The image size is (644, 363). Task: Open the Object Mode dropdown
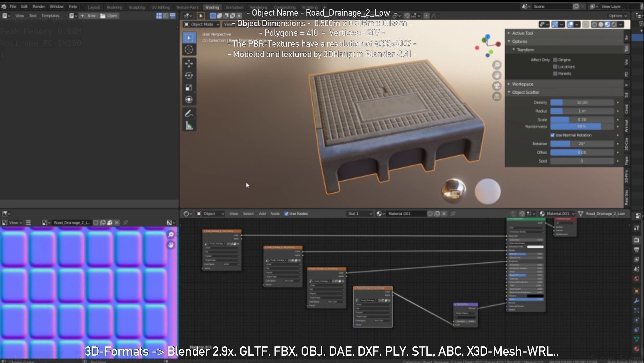202,24
